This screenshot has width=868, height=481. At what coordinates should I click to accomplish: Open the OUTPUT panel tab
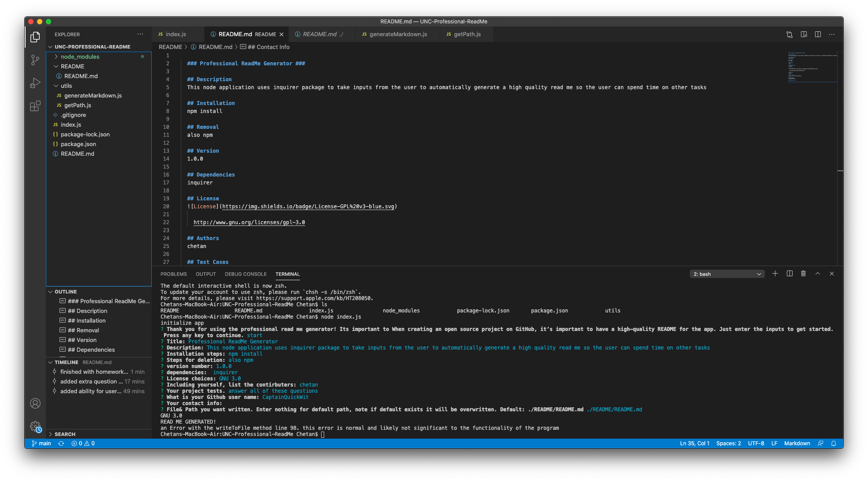click(x=206, y=274)
